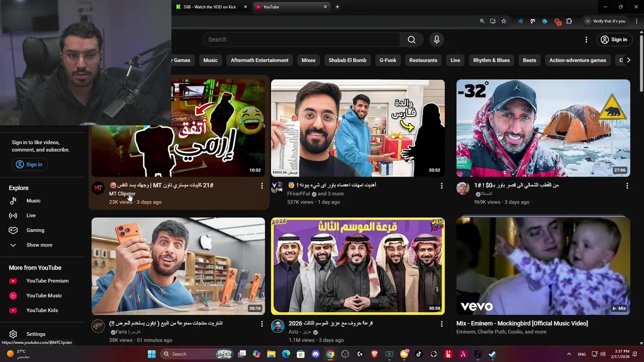Switch ENG keyboard language indicator
The width and height of the screenshot is (644, 362).
click(x=582, y=354)
